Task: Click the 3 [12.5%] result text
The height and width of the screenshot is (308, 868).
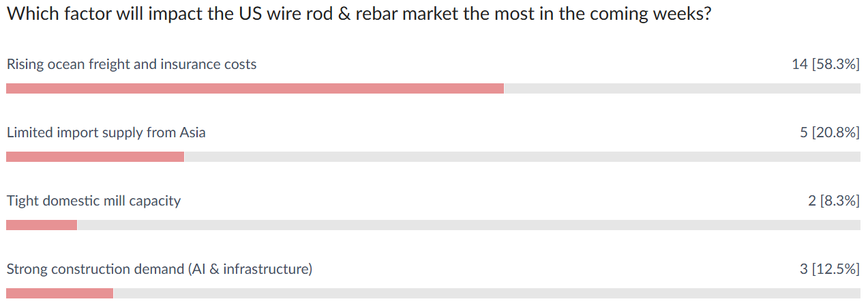Action: click(829, 269)
